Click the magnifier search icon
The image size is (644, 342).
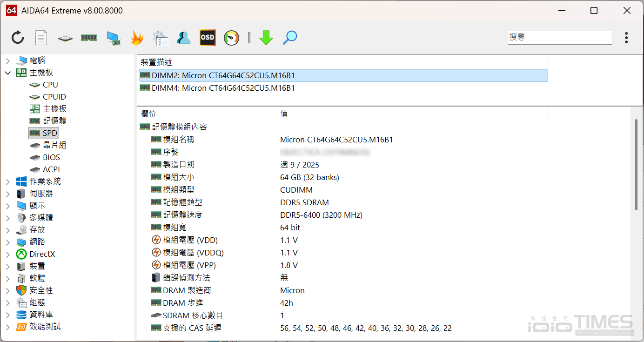coord(290,38)
